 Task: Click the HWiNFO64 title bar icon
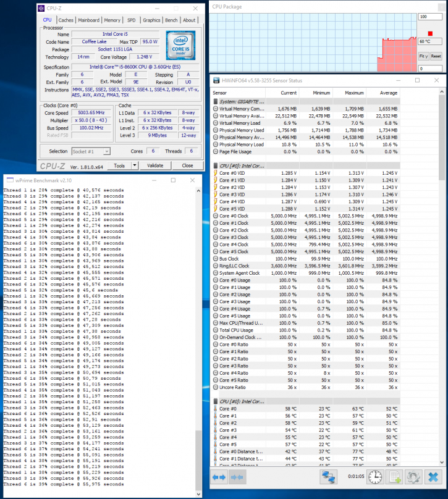click(x=216, y=80)
